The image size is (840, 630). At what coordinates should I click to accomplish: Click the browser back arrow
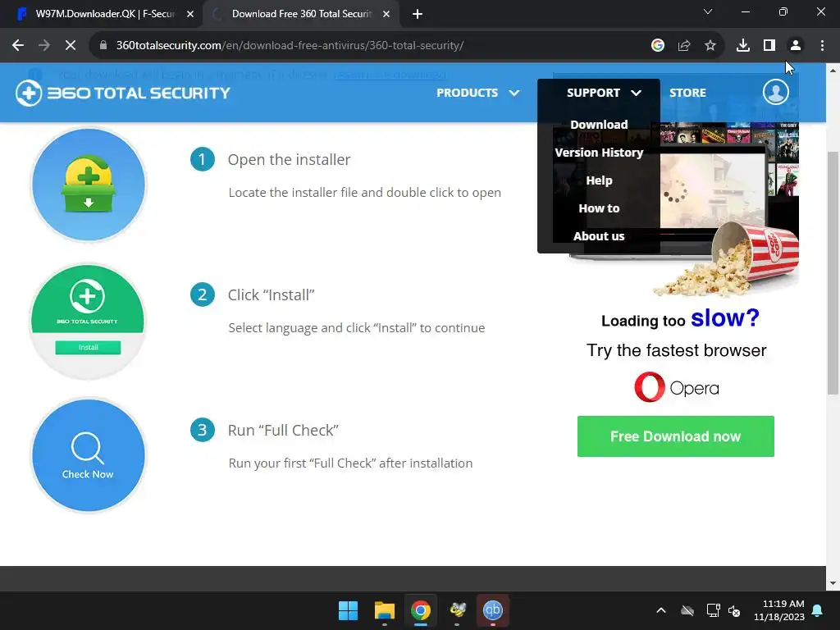(x=18, y=46)
